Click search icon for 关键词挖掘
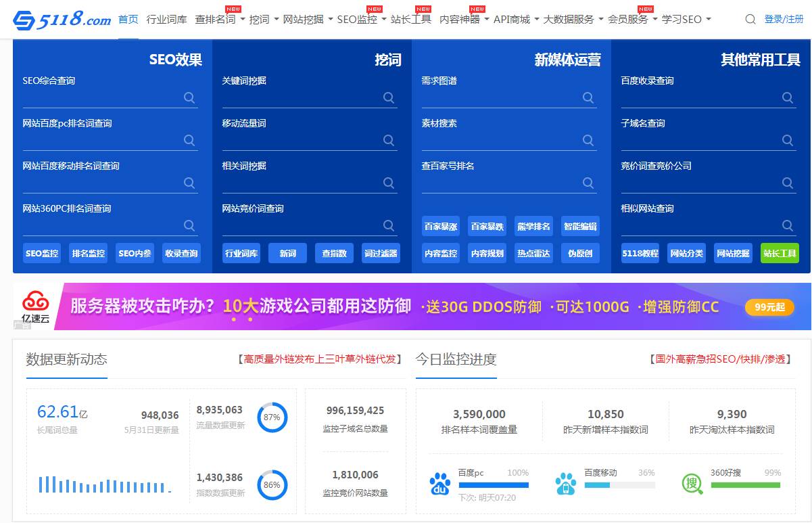 coord(389,97)
